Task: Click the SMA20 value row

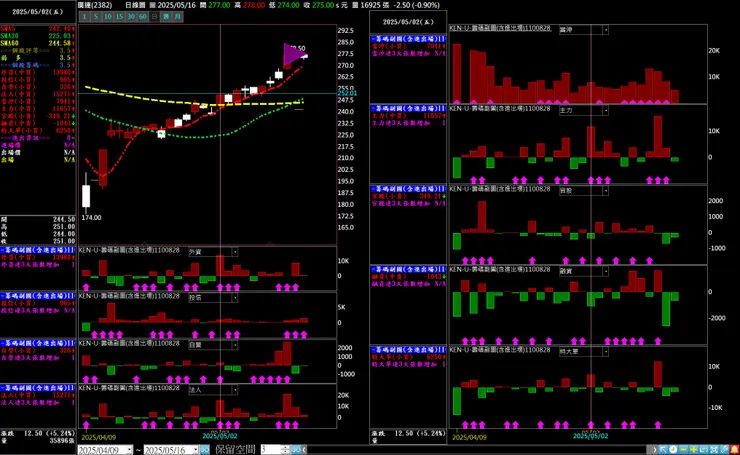Action: pos(37,36)
